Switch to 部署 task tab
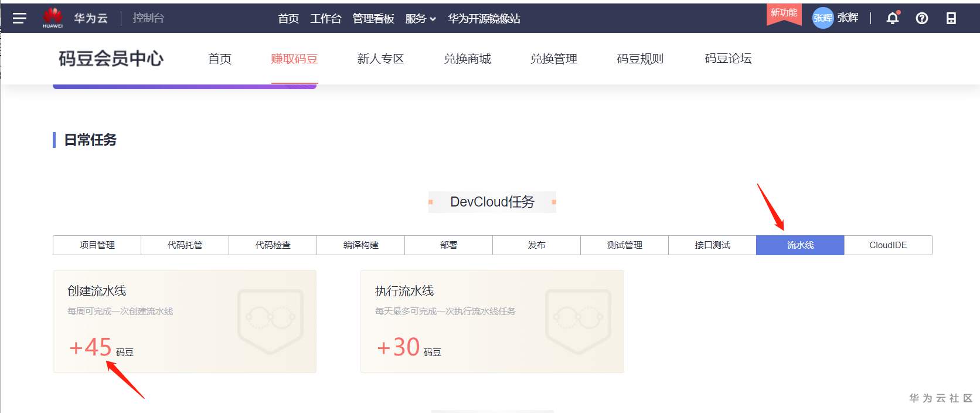Image resolution: width=980 pixels, height=413 pixels. pos(449,245)
